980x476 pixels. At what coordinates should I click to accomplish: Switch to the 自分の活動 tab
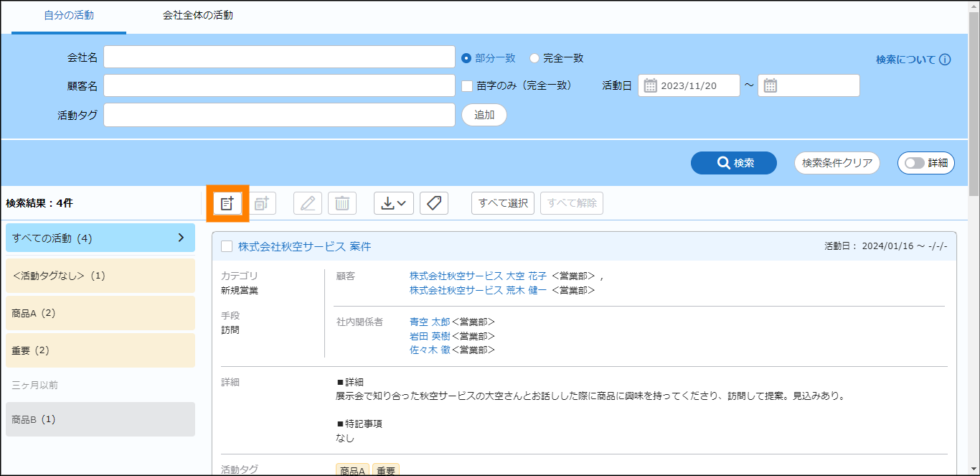pyautogui.click(x=69, y=15)
